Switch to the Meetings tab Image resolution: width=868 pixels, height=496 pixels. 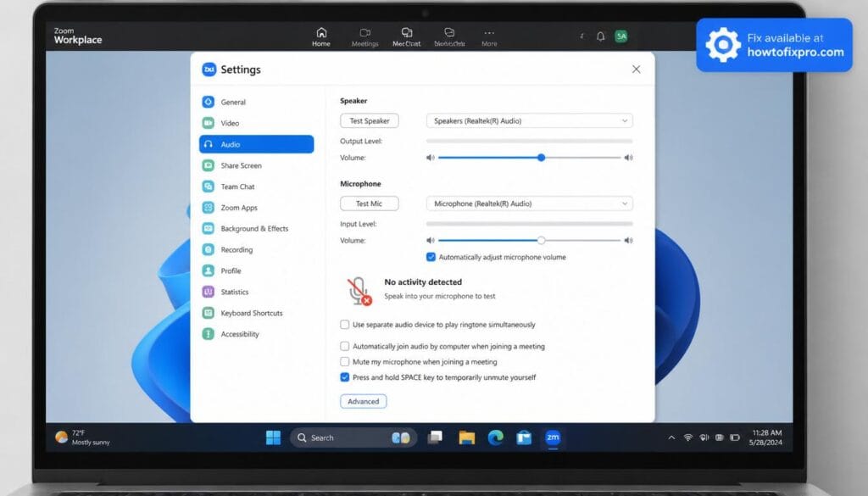pyautogui.click(x=364, y=36)
